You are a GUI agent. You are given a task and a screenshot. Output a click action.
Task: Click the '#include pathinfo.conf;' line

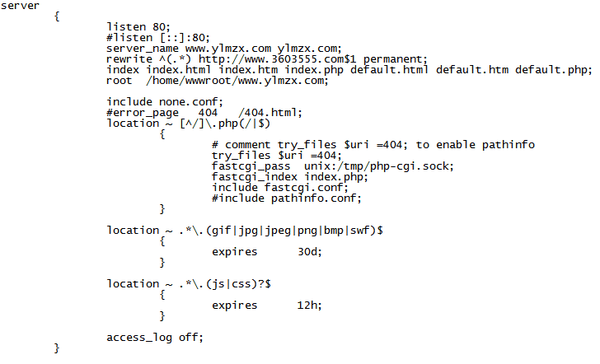[x=286, y=198]
